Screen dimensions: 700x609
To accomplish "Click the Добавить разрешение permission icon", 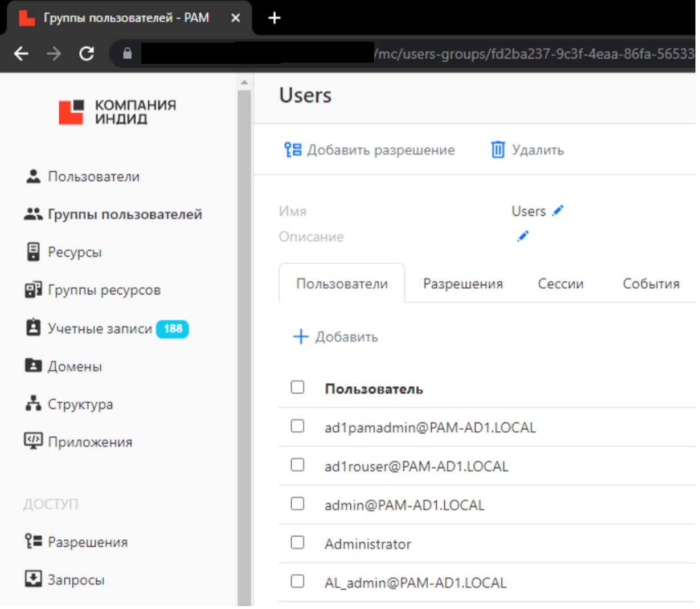I will [293, 150].
